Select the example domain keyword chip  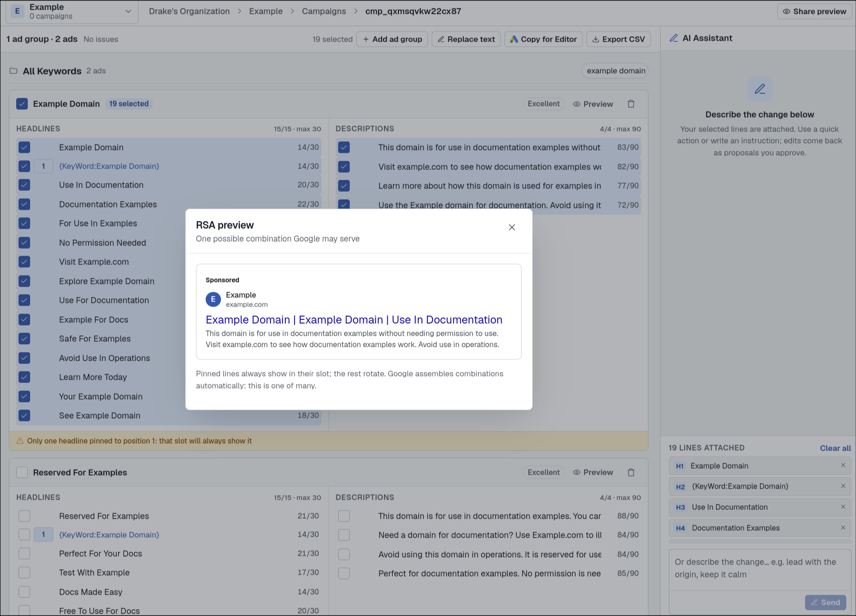[615, 71]
